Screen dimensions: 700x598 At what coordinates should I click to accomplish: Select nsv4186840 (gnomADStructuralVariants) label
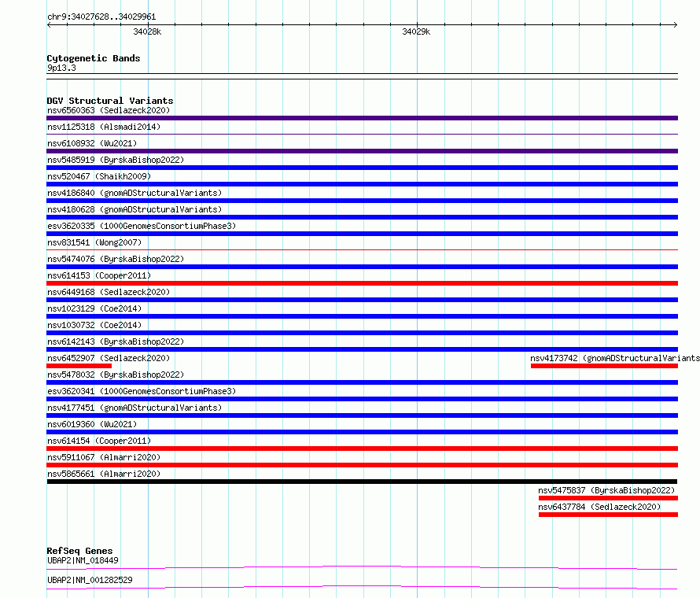click(x=134, y=193)
